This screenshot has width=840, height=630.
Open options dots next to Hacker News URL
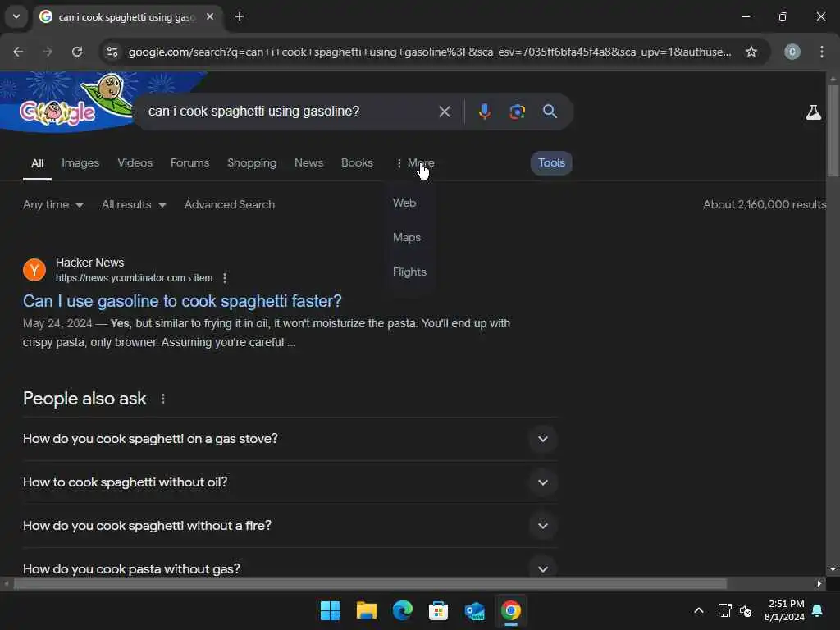[x=225, y=278]
